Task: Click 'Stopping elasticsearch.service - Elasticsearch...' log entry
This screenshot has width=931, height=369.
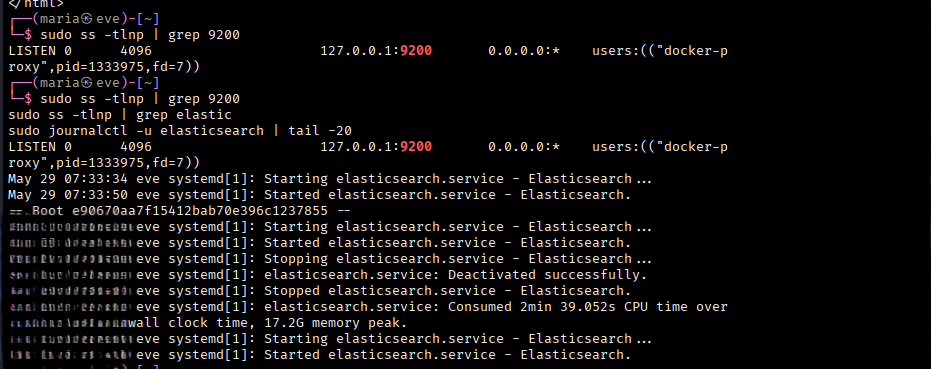Action: point(458,259)
